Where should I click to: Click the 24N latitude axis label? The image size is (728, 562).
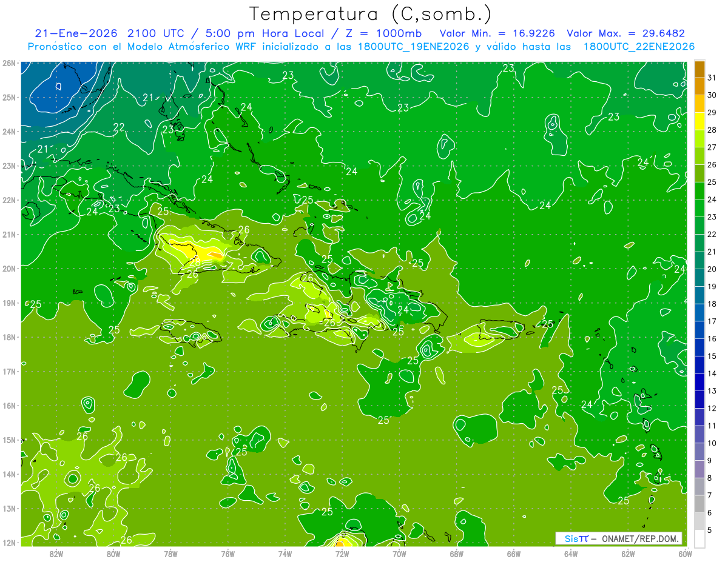click(x=8, y=132)
